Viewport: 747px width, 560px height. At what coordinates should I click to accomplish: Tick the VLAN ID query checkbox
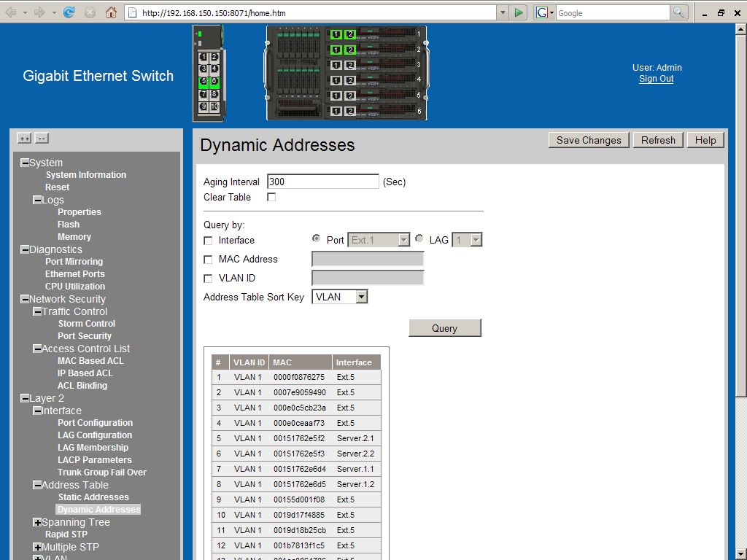[208, 279]
